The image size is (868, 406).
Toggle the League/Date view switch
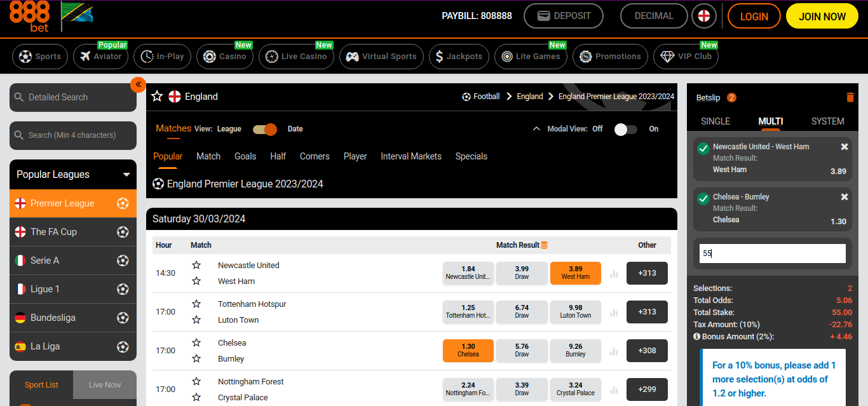tap(265, 129)
